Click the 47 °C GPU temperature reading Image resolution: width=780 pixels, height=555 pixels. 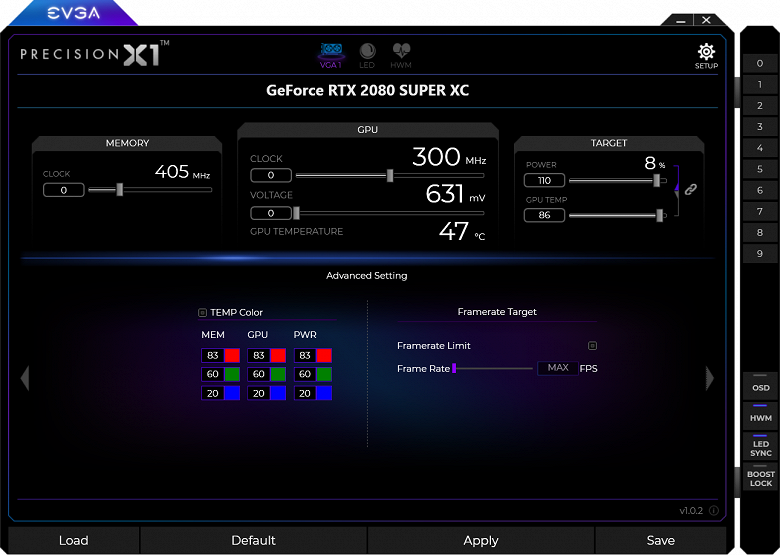462,231
